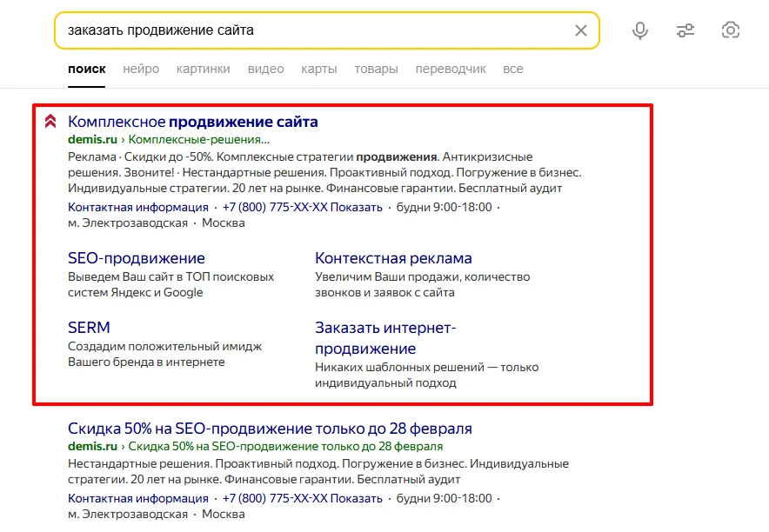769x532 pixels.
Task: Click the red double-chevron ad icon
Action: pos(50,122)
